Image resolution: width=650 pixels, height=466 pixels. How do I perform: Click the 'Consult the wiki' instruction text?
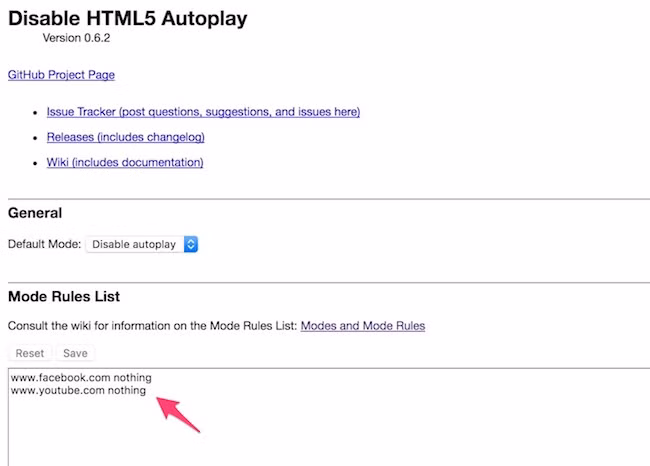tap(152, 326)
